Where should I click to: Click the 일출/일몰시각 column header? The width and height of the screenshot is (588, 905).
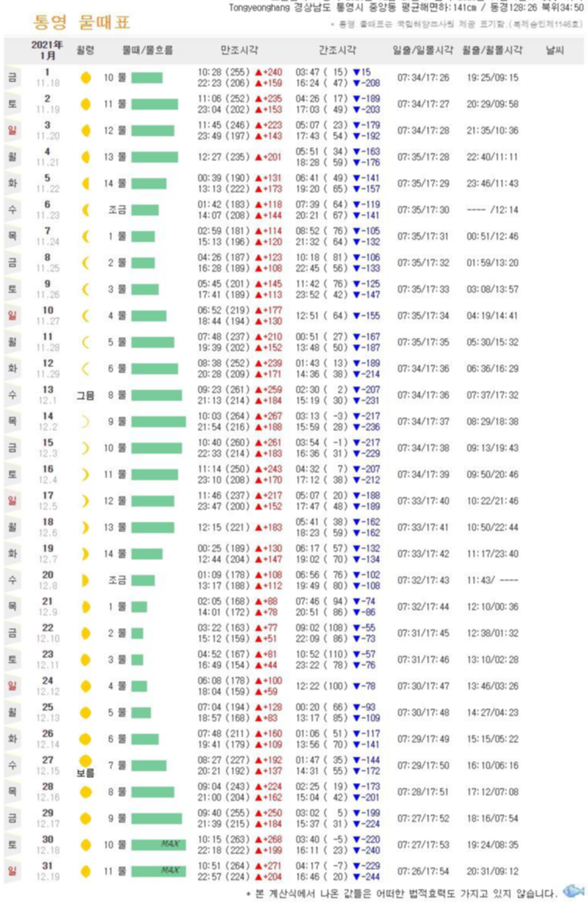pyautogui.click(x=423, y=51)
